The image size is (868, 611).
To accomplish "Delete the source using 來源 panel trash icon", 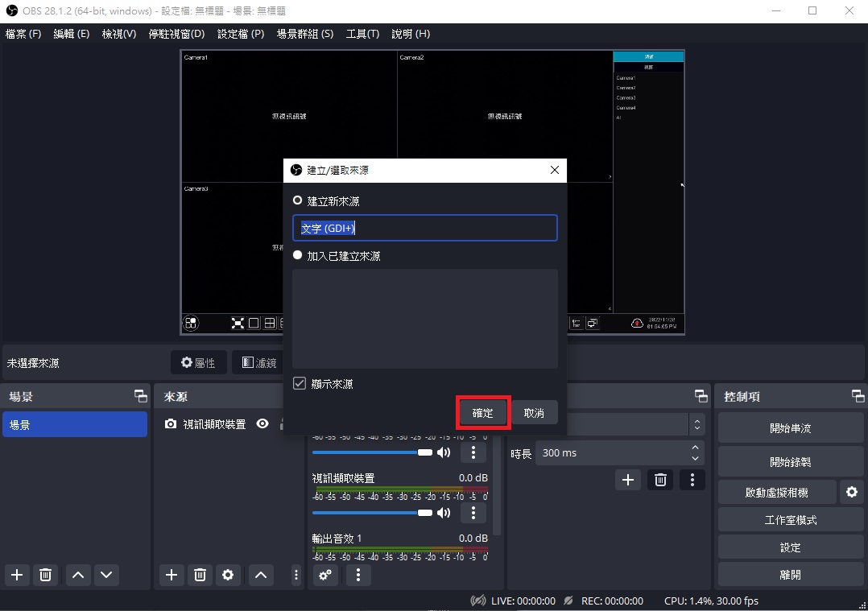I will (200, 575).
